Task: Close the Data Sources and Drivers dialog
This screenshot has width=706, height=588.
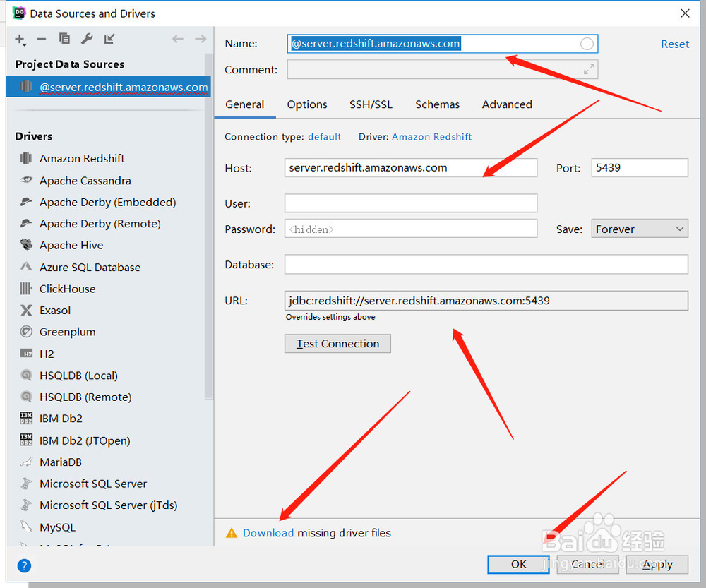Action: pyautogui.click(x=685, y=13)
